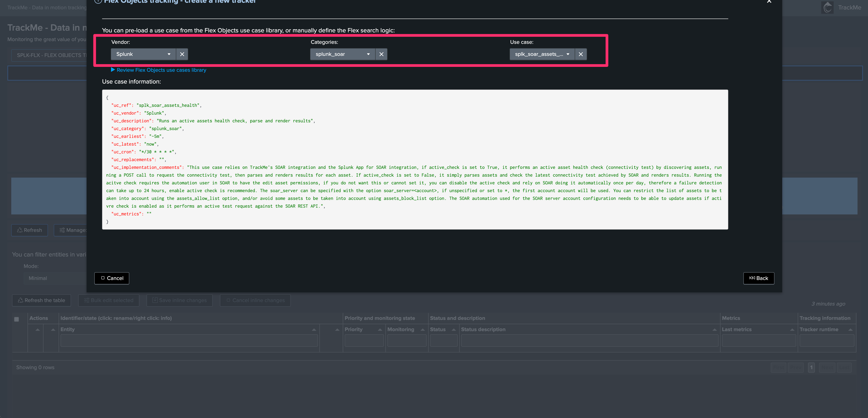Toggle the select-all checkbox in table header
Image resolution: width=868 pixels, height=418 pixels.
(x=16, y=319)
